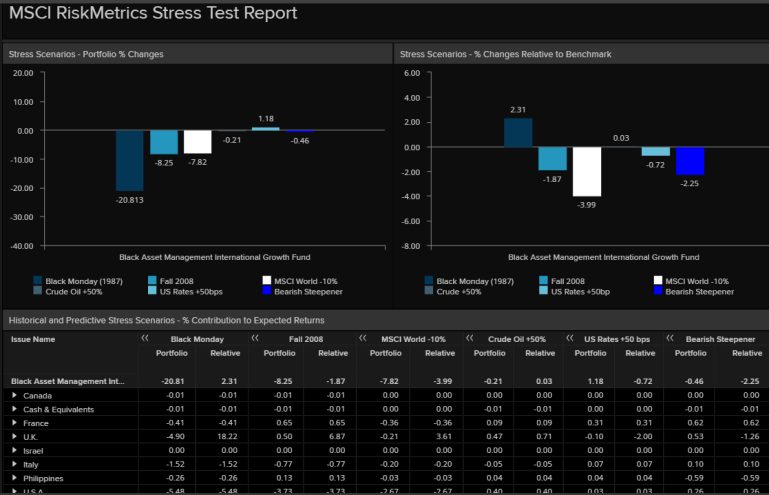Click Black Monday (1987) swatch in left legend

pos(37,281)
